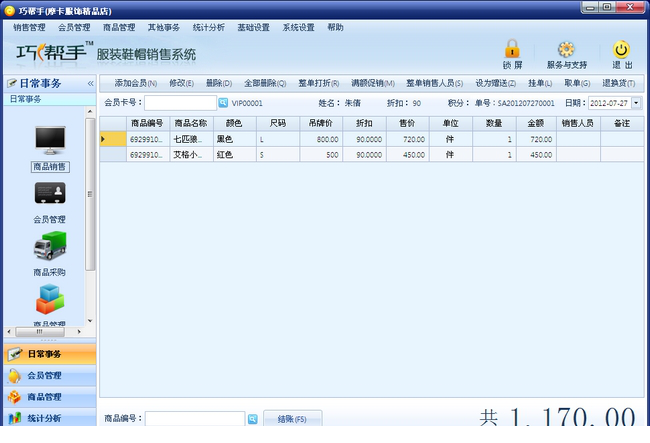The image size is (650, 443).
Task: Select 会员管理 tab in bottom navigation
Action: coord(50,375)
